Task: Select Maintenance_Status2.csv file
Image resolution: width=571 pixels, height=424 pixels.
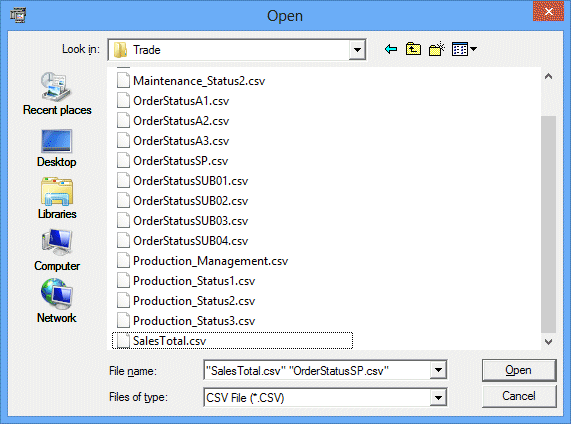Action: click(199, 81)
